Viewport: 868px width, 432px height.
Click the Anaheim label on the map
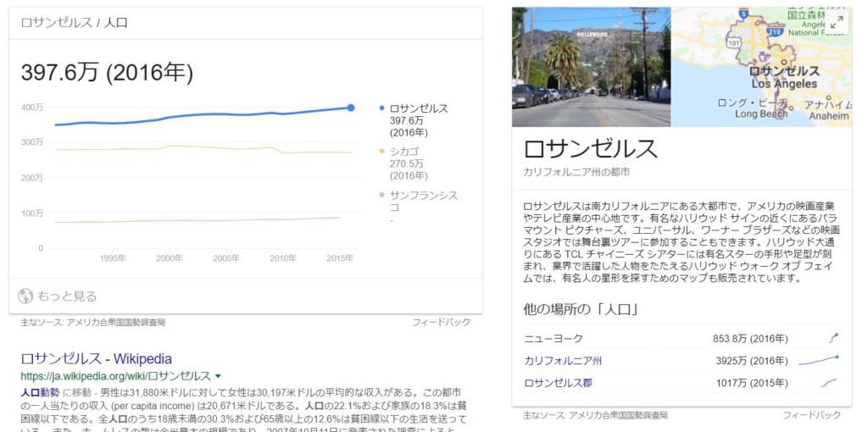click(829, 116)
